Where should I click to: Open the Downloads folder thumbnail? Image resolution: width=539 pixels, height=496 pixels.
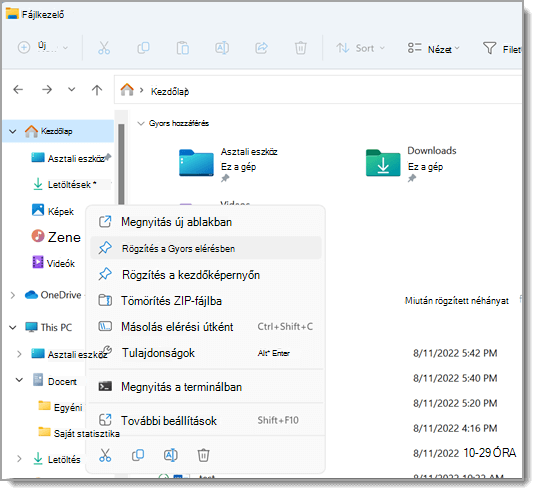point(383,163)
